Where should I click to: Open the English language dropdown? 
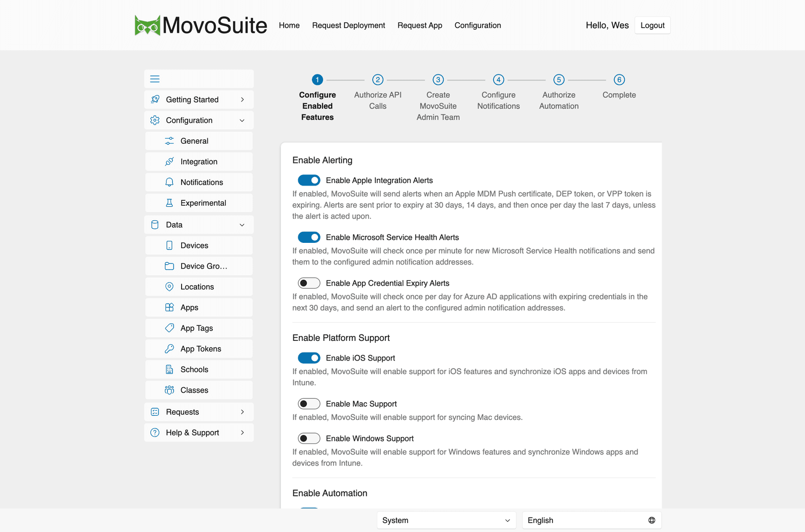click(x=592, y=520)
